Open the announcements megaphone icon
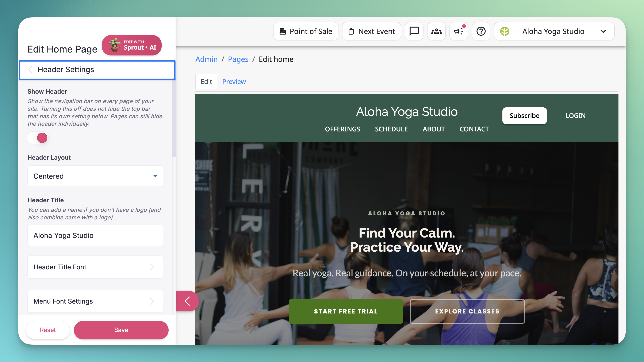Viewport: 644px width, 362px height. 459,31
